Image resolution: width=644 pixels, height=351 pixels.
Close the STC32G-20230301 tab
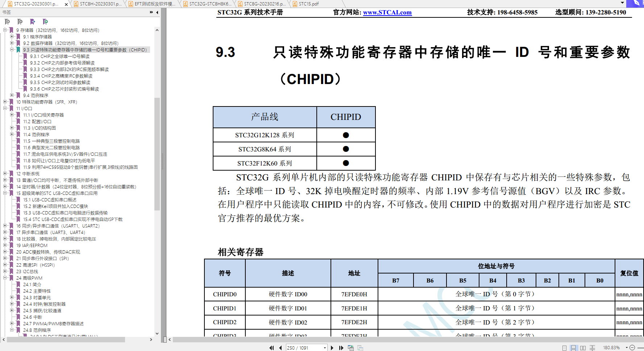click(66, 4)
